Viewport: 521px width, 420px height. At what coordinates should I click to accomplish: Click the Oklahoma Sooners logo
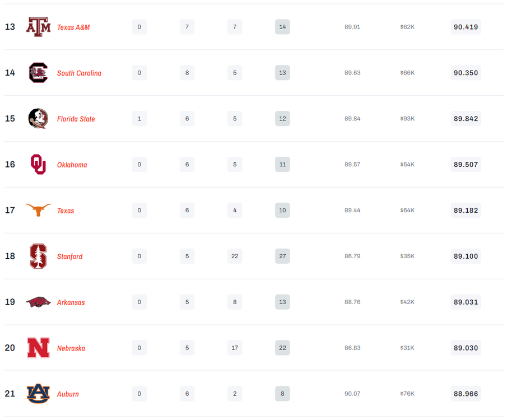(x=38, y=165)
